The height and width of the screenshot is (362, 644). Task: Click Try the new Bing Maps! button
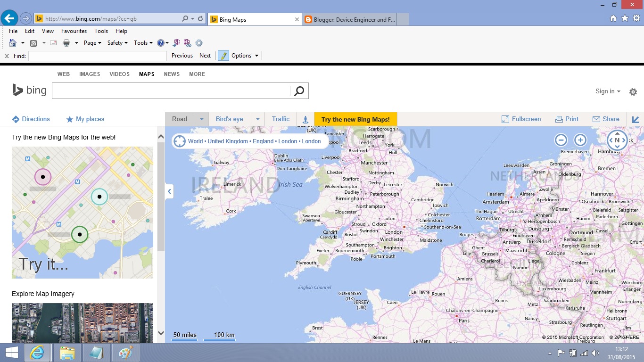point(355,119)
